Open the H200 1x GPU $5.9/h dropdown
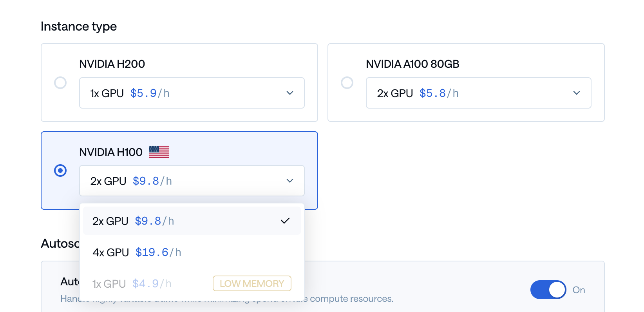 pyautogui.click(x=192, y=93)
